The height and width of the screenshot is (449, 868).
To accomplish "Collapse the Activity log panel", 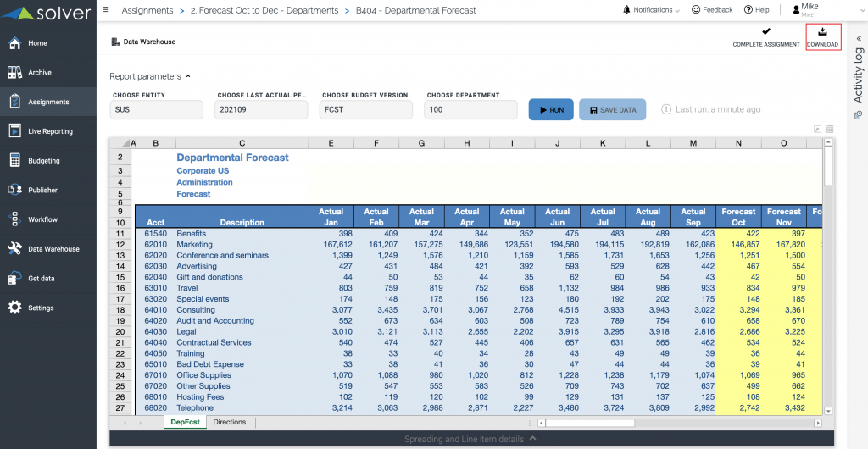I will tap(858, 38).
